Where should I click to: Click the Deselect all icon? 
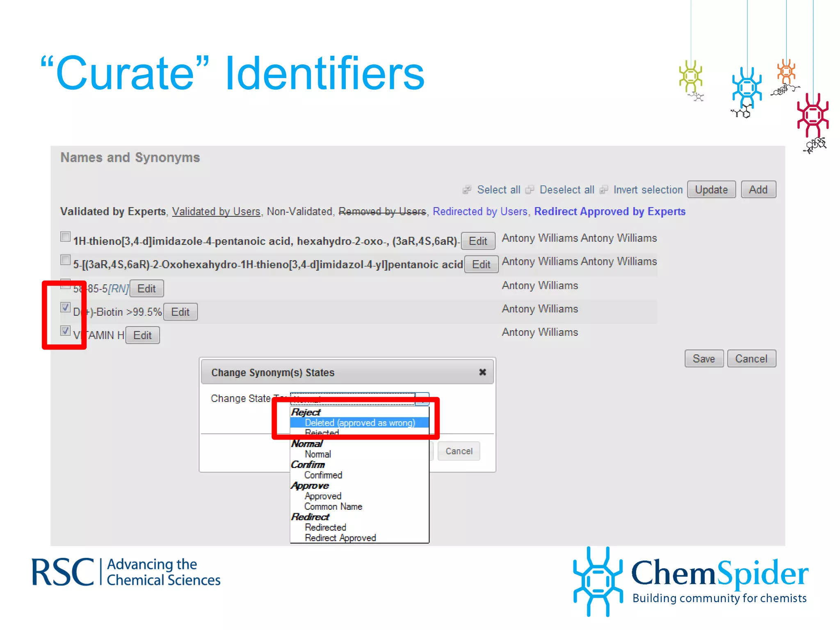tap(530, 189)
